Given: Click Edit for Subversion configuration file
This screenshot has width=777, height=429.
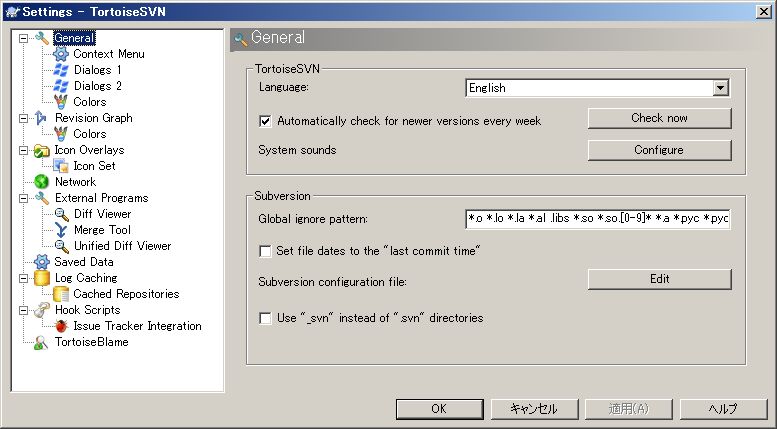Looking at the screenshot, I should [x=660, y=279].
